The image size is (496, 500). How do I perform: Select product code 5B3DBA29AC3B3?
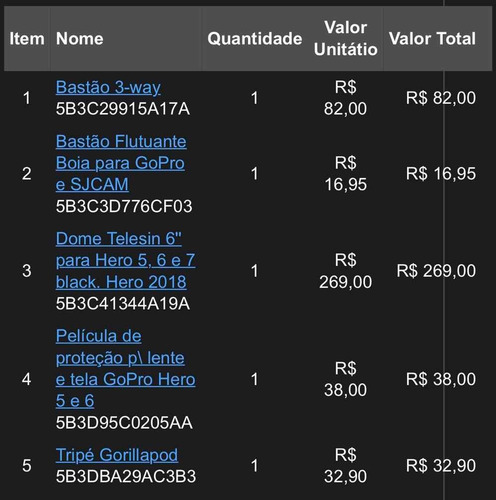click(126, 477)
